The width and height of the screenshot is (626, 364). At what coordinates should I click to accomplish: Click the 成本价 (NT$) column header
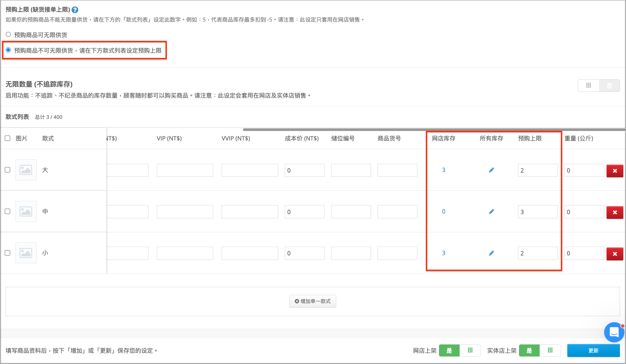(302, 138)
